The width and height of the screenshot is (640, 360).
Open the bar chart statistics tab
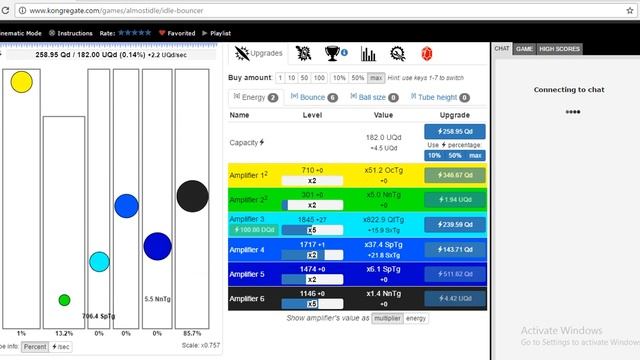click(x=368, y=54)
